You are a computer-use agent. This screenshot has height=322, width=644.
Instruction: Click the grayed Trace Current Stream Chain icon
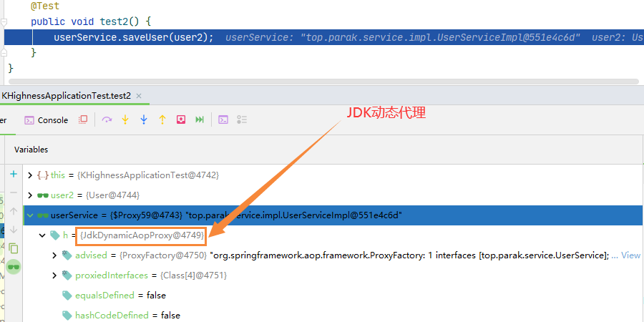coord(242,119)
